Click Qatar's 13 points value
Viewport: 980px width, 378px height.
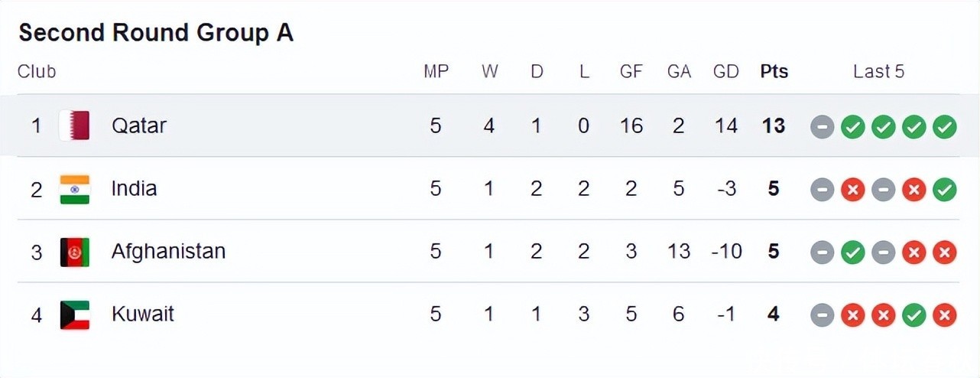774,125
